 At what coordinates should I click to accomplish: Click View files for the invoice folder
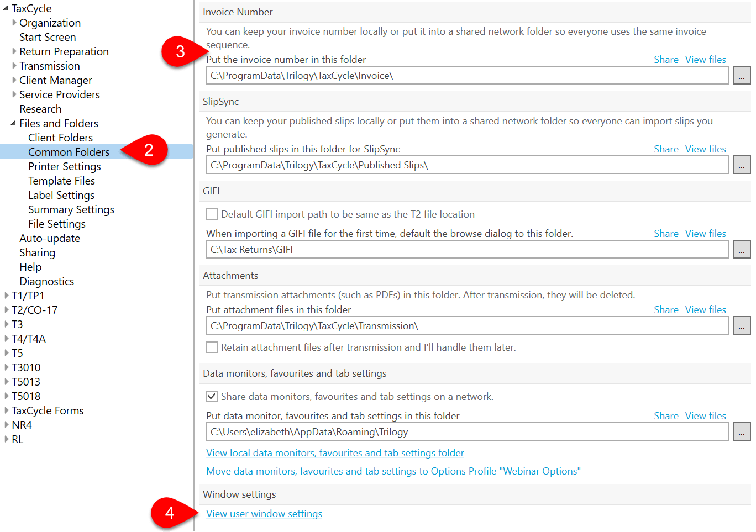click(706, 59)
